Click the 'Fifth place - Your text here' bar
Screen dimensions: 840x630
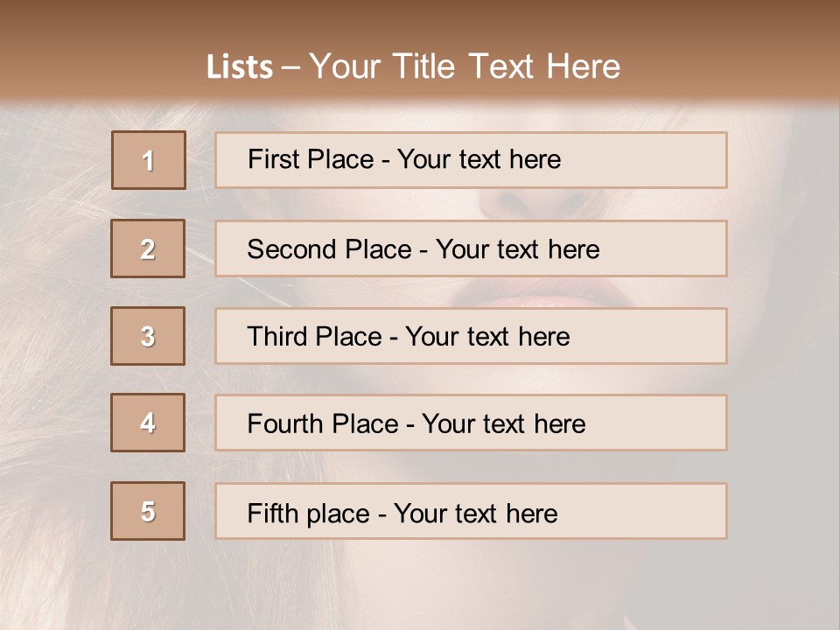pos(471,512)
